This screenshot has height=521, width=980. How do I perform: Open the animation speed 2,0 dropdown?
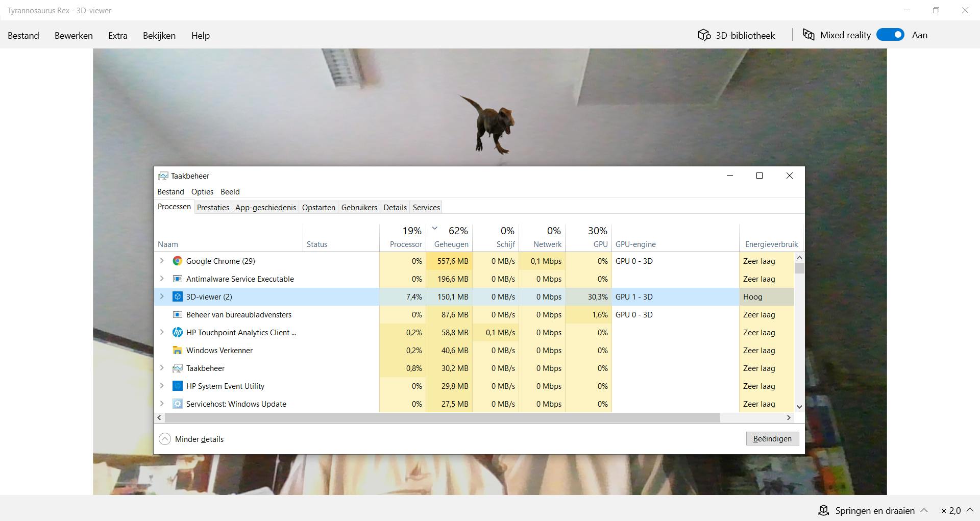970,510
